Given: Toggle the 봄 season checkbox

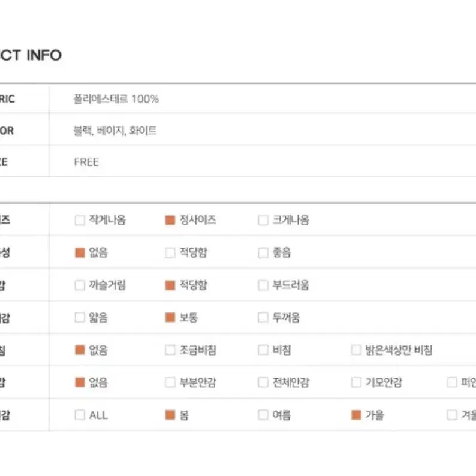Looking at the screenshot, I should pyautogui.click(x=170, y=415).
